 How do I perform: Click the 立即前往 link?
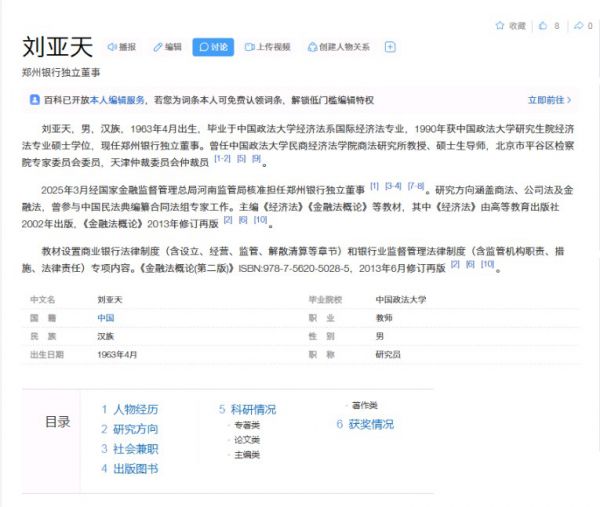(x=549, y=100)
